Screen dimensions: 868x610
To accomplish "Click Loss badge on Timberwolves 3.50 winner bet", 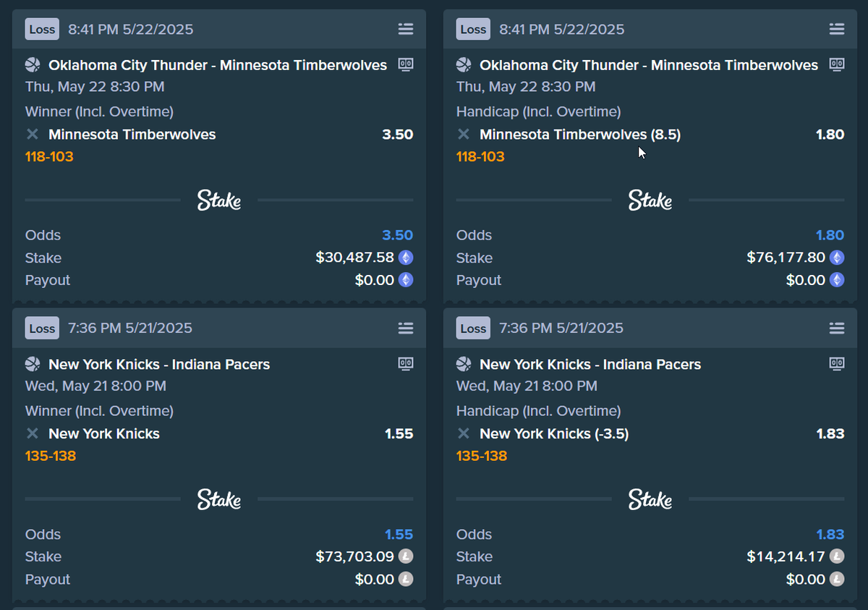I will pyautogui.click(x=42, y=29).
